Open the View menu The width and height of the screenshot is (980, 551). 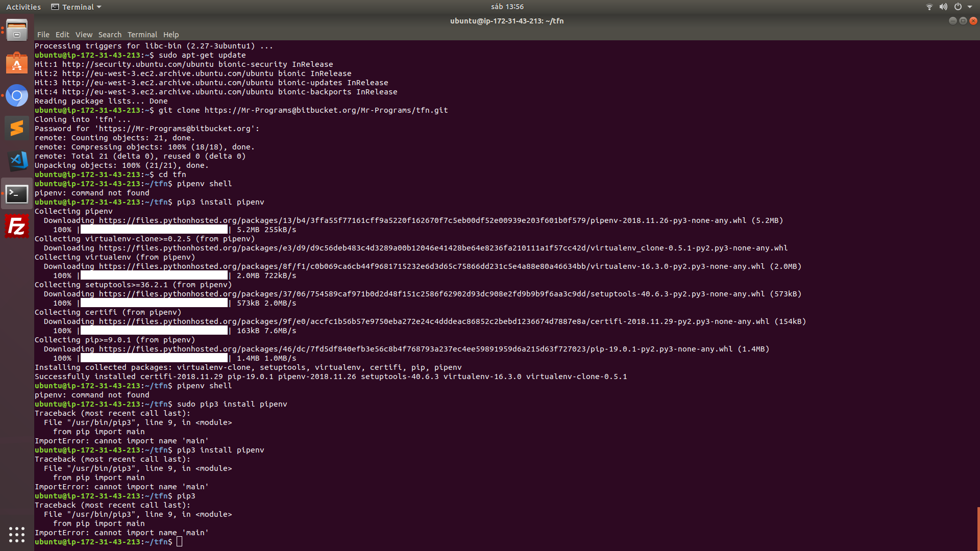84,35
